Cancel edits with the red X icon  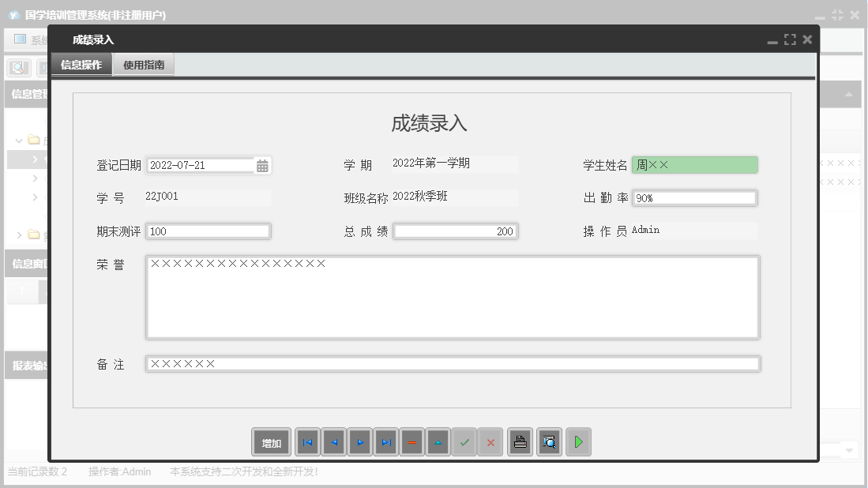tap(490, 442)
